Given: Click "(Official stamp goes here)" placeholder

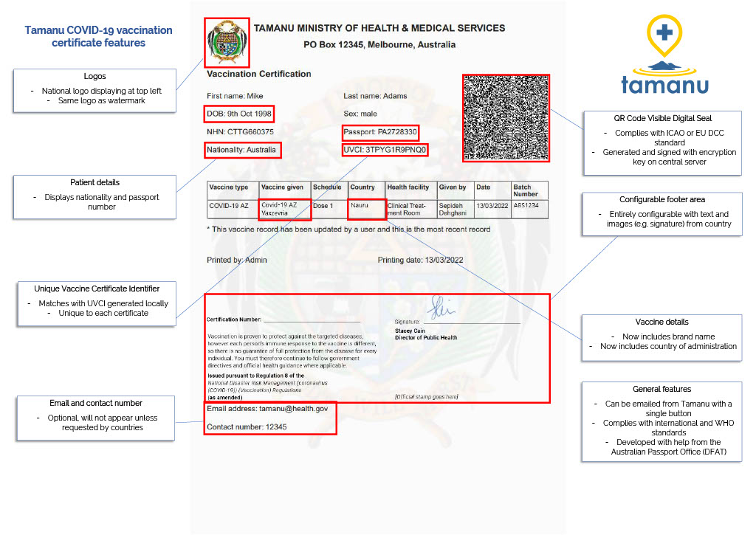Looking at the screenshot, I should point(426,397).
